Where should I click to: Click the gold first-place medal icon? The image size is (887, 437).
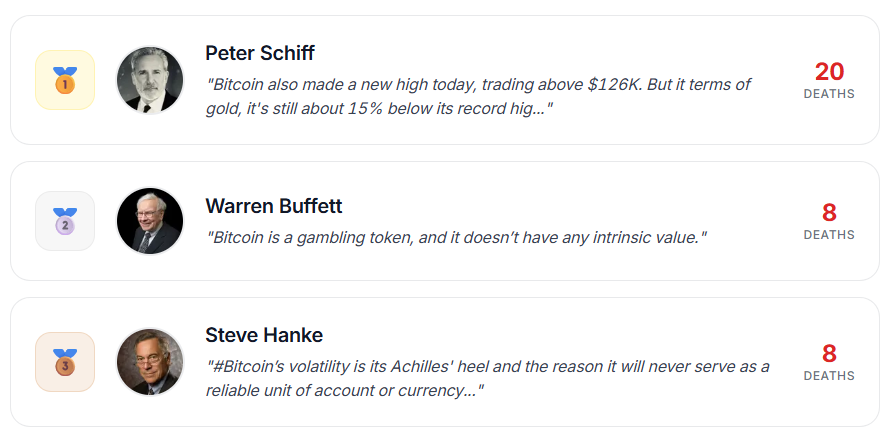tap(65, 80)
